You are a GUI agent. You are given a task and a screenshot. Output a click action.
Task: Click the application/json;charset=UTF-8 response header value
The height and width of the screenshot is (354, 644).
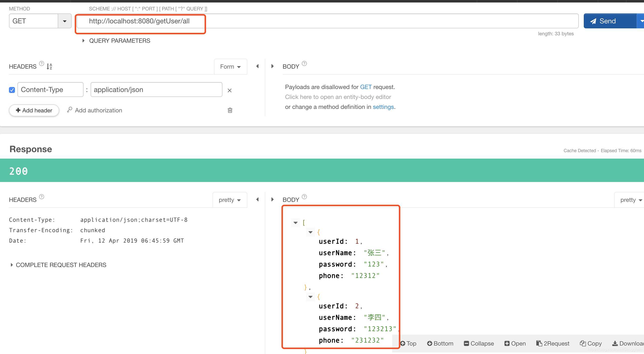(x=134, y=220)
